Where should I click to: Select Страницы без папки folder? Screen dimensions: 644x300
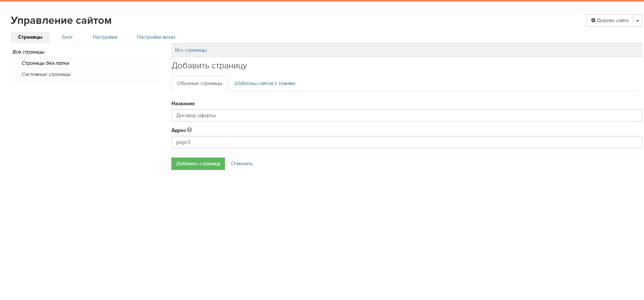coord(45,63)
